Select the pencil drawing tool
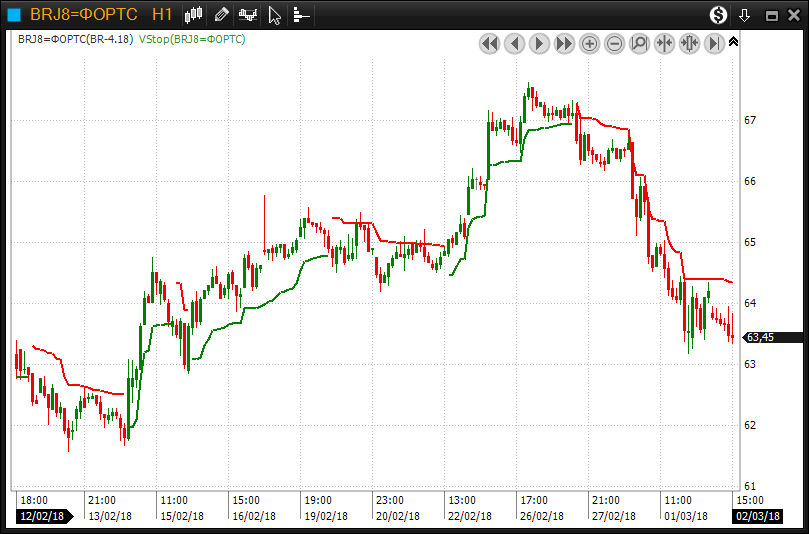Image resolution: width=809 pixels, height=534 pixels. (x=222, y=15)
